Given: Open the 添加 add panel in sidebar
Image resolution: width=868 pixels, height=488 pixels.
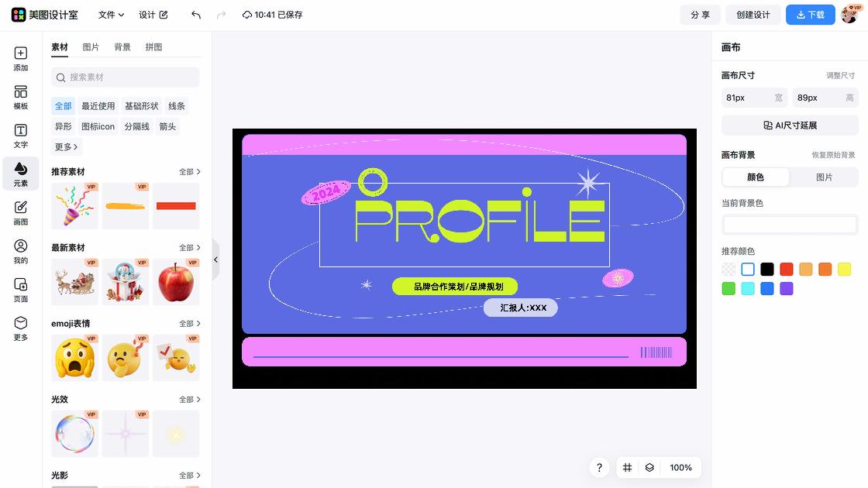Looking at the screenshot, I should tap(20, 58).
